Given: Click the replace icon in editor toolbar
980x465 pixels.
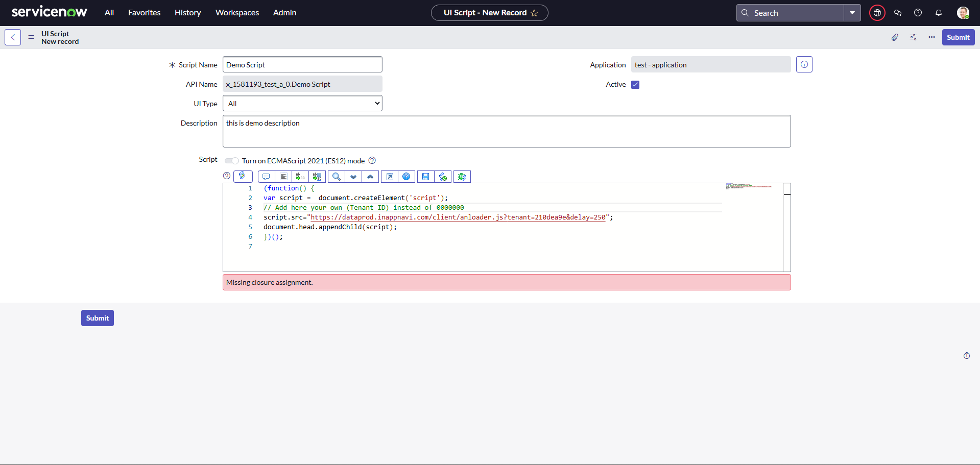Looking at the screenshot, I should click(300, 177).
